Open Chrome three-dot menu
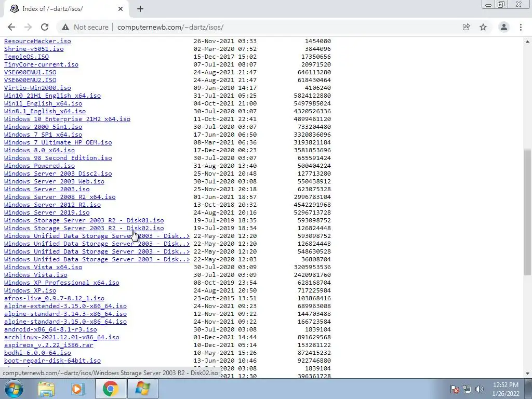 point(521,27)
